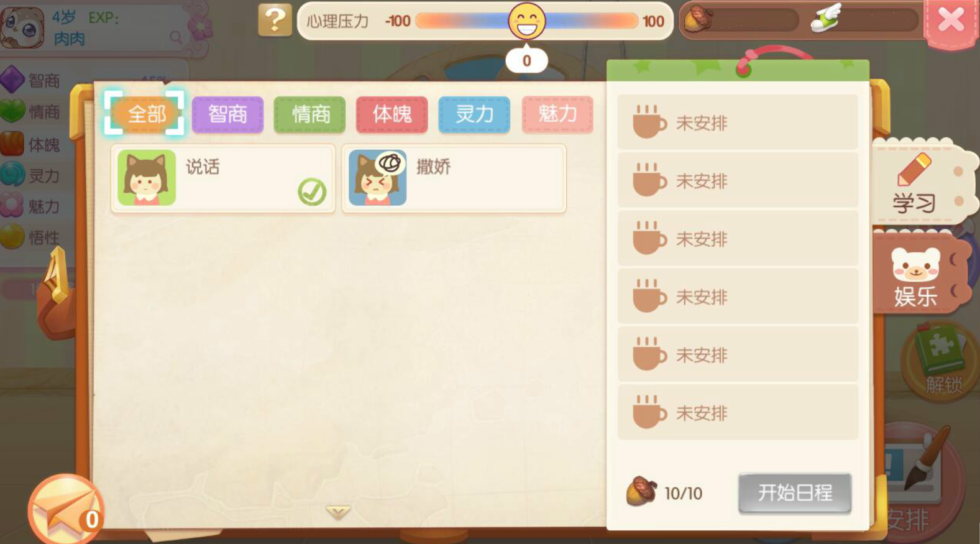Toggle the green checkmark on 说话
Screen dimensions: 980x544
[312, 192]
